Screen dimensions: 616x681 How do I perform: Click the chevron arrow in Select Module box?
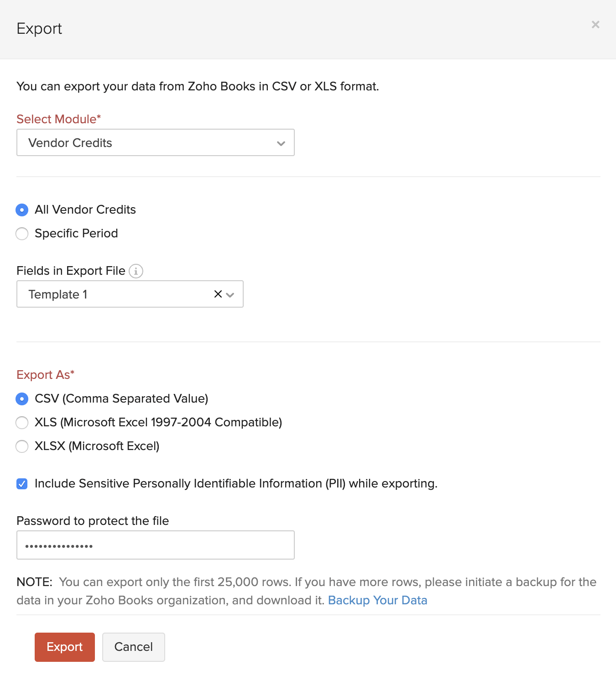pyautogui.click(x=281, y=143)
